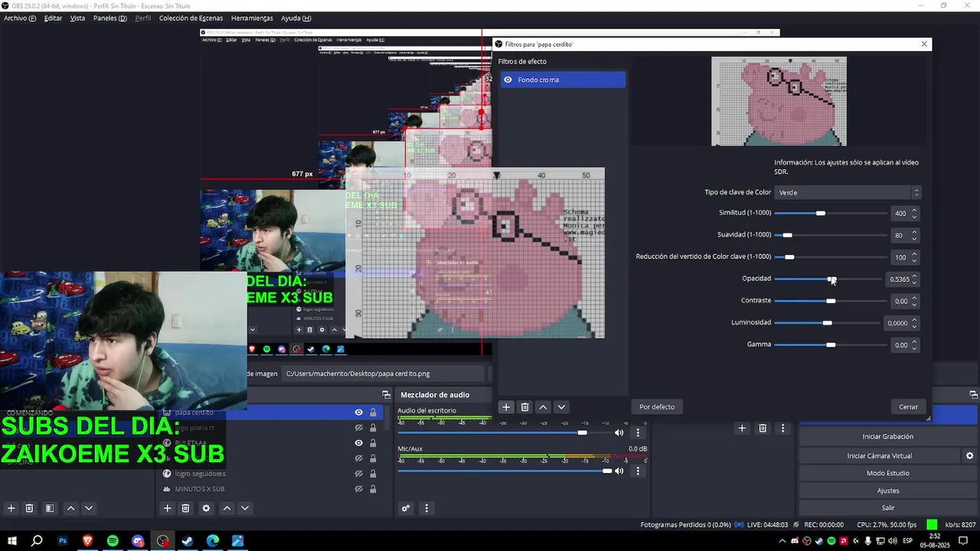Click Por defecto button
The image size is (980, 551).
point(657,407)
